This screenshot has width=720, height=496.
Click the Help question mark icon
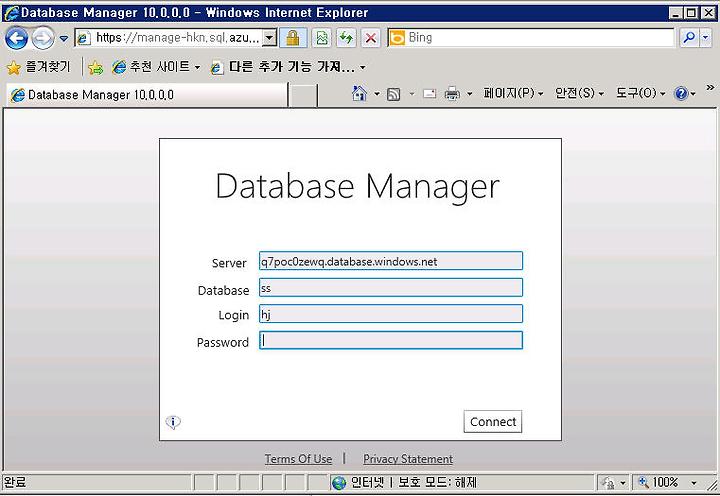681,94
